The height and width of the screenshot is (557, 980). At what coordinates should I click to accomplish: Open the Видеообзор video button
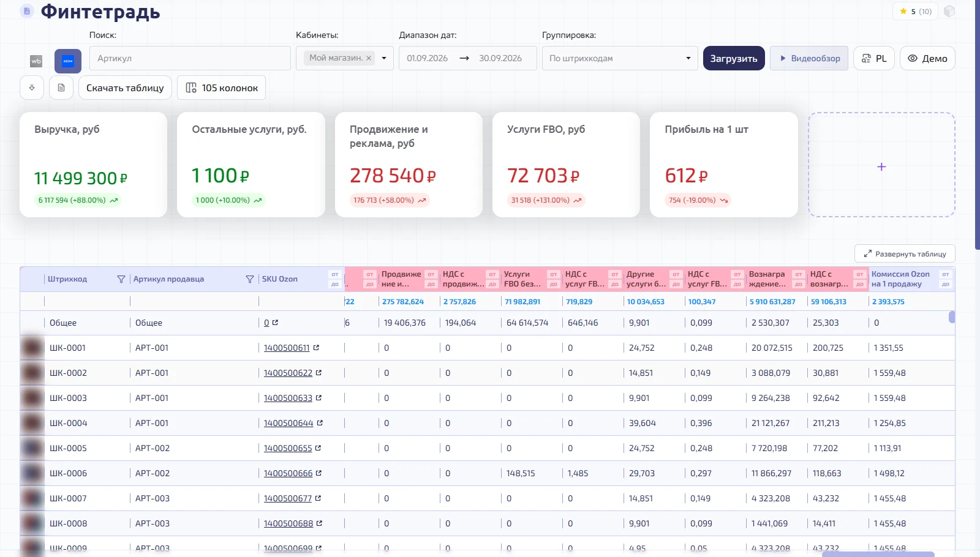tap(809, 58)
